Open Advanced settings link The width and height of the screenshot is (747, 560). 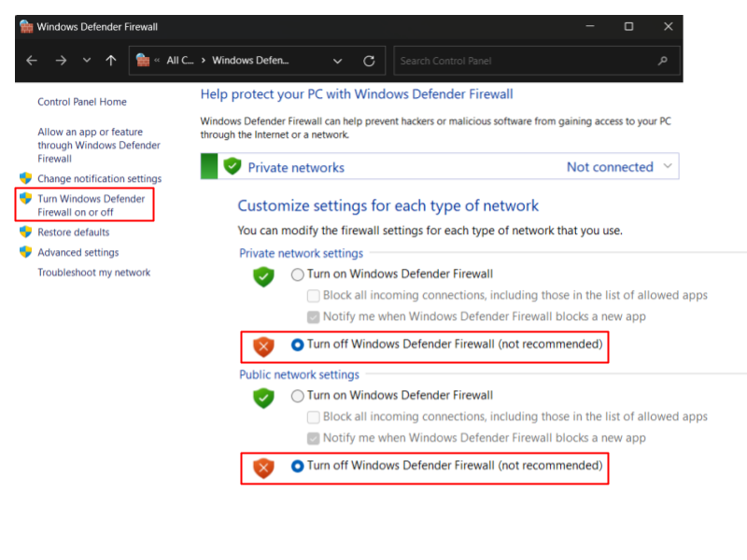78,252
